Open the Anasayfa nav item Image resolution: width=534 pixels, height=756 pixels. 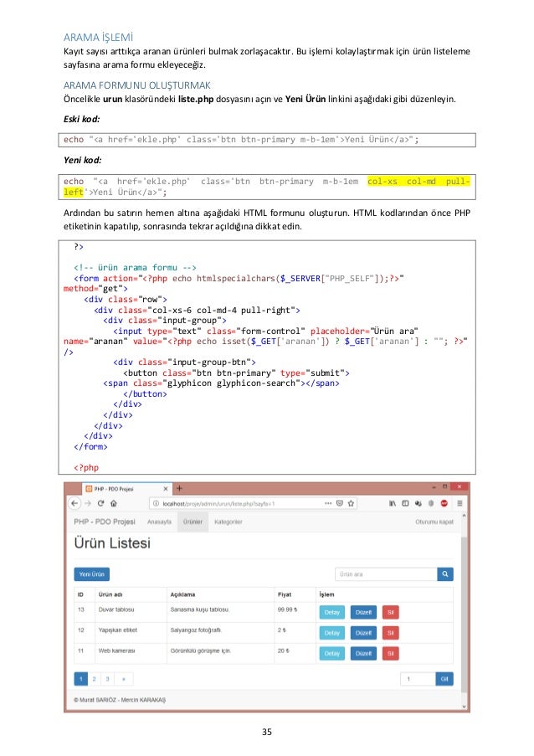(x=159, y=522)
